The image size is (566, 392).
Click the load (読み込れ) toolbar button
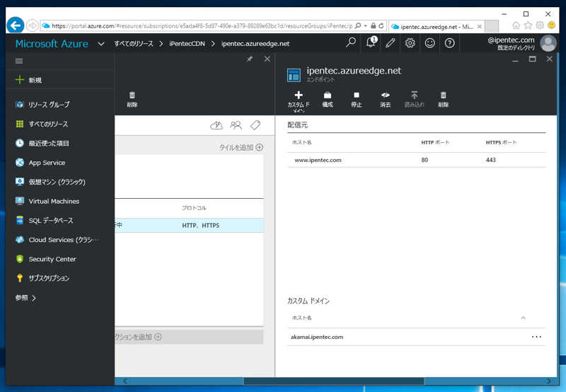coord(414,100)
